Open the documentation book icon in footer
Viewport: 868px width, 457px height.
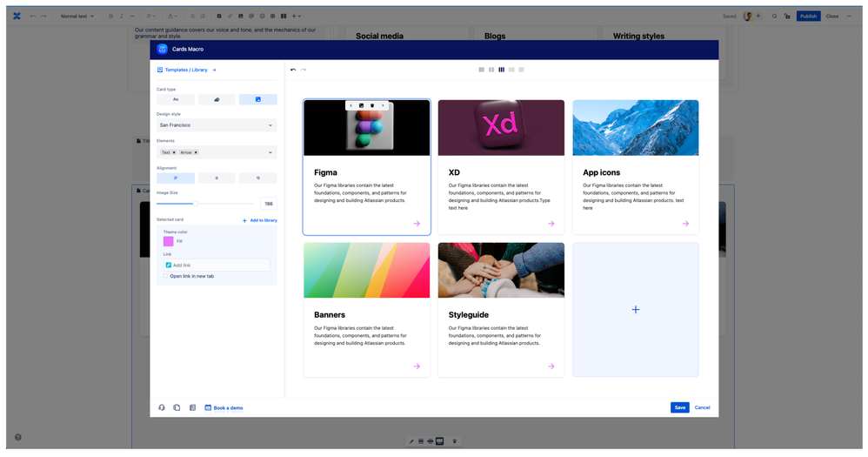192,407
